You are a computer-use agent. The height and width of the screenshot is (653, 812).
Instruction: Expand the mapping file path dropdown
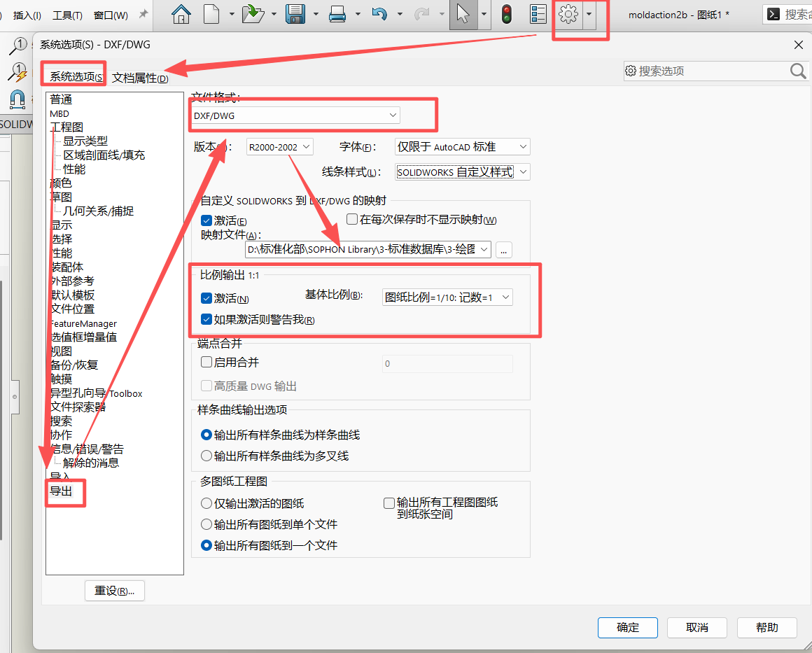[x=484, y=250]
